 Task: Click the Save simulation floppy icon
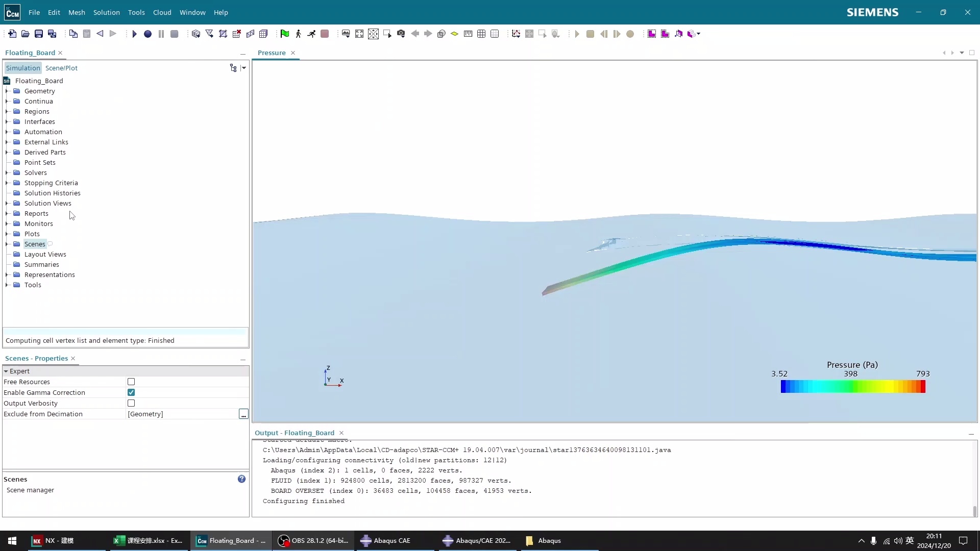click(x=39, y=34)
